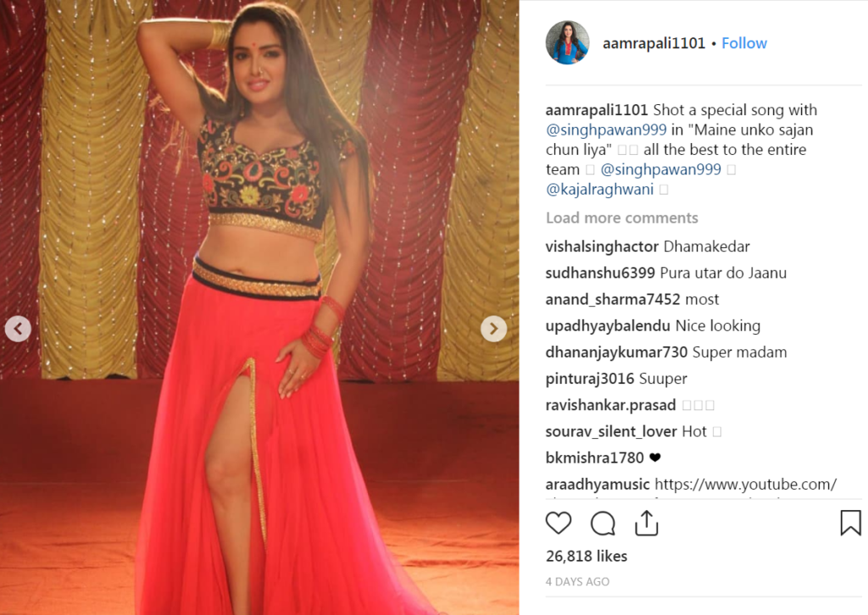The width and height of the screenshot is (868, 615).
Task: View the sourav_silent_lover profile
Action: [611, 431]
